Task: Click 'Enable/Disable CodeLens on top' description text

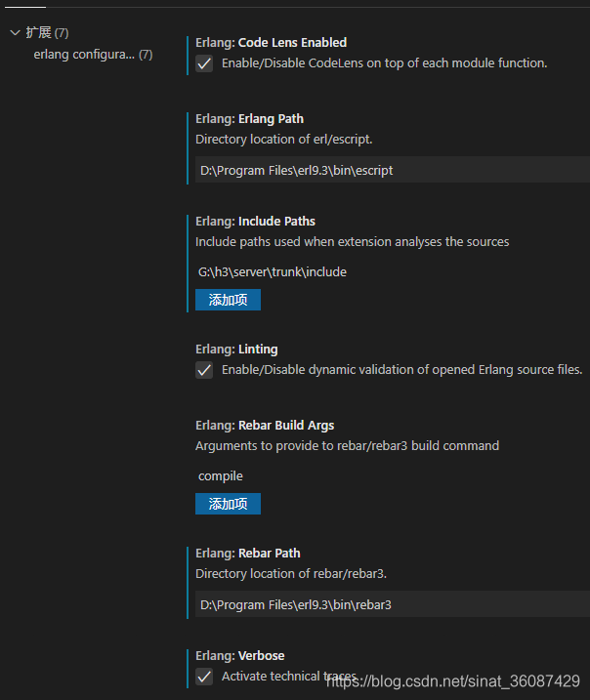Action: click(384, 63)
